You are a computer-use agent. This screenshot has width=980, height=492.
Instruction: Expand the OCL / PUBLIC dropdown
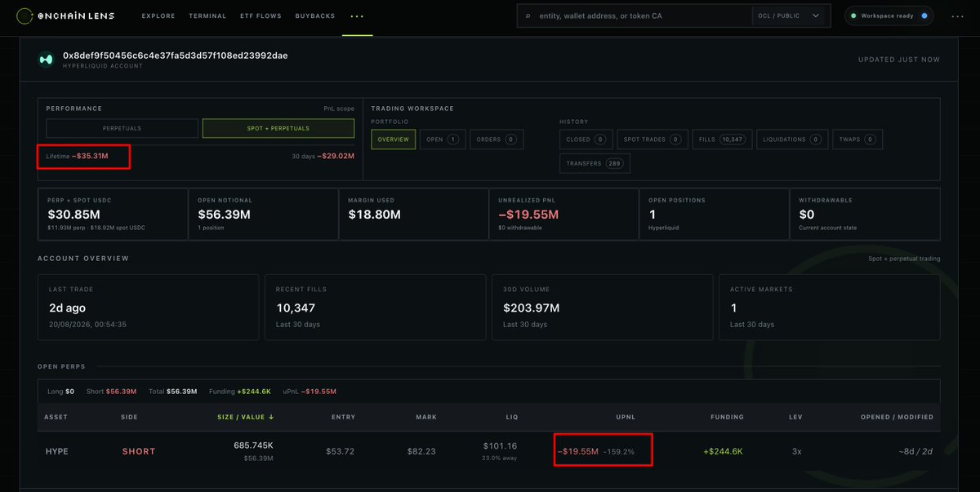click(791, 16)
